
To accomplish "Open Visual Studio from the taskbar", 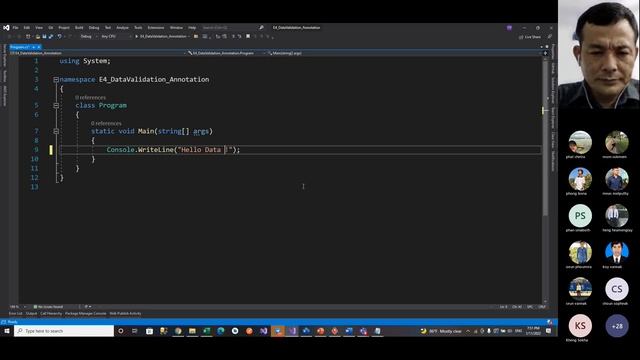I will pos(263,331).
